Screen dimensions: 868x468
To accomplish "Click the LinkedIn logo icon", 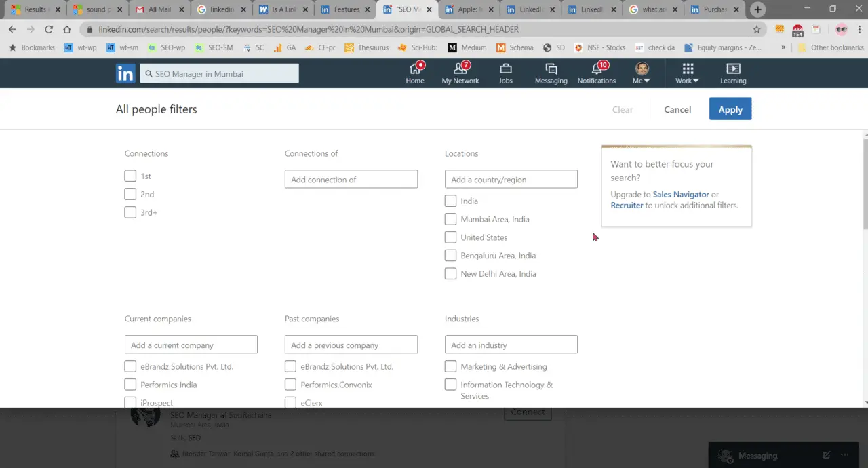I will click(x=125, y=73).
